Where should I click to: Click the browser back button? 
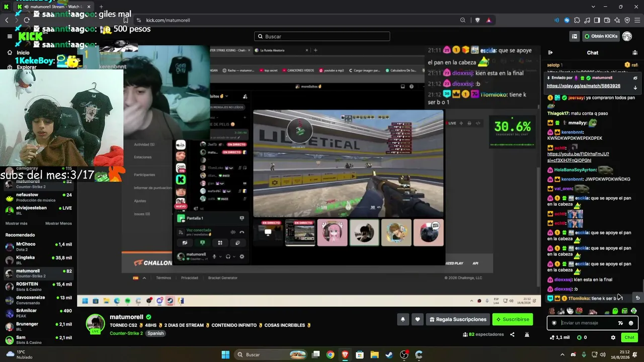7,20
